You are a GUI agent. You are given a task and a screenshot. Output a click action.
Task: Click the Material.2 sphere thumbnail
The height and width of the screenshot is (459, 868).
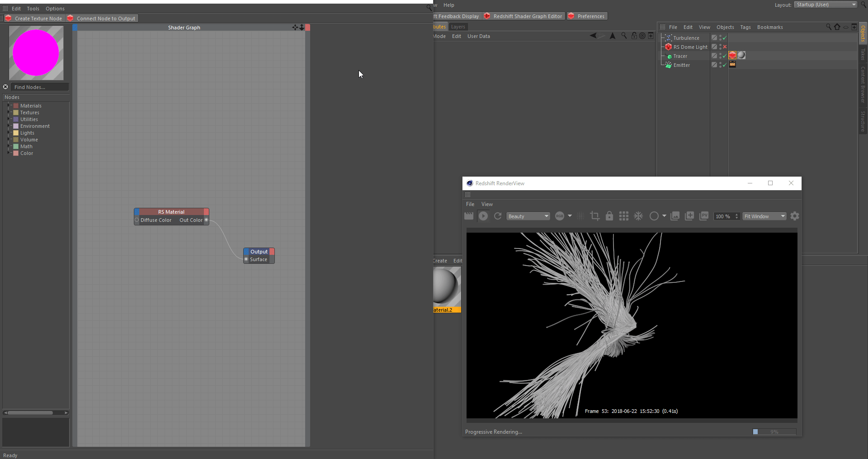point(447,286)
